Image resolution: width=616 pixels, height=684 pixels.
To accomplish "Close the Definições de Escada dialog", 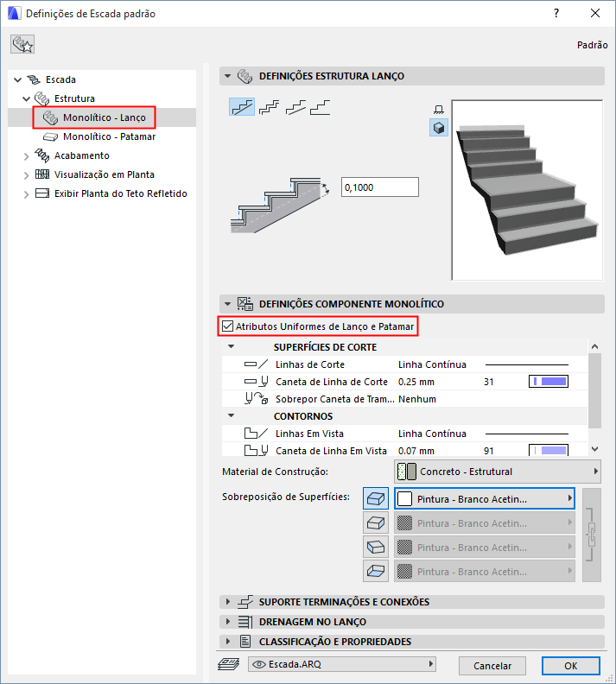I will pos(595,13).
